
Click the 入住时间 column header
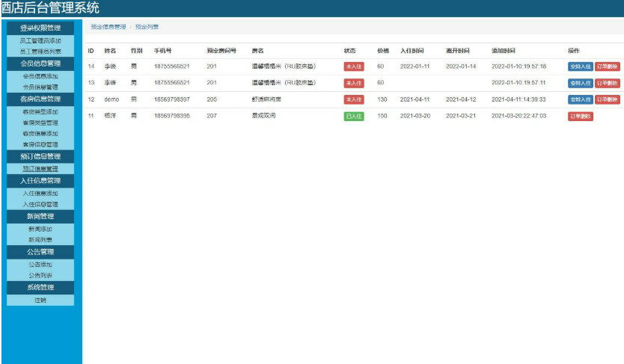click(412, 51)
